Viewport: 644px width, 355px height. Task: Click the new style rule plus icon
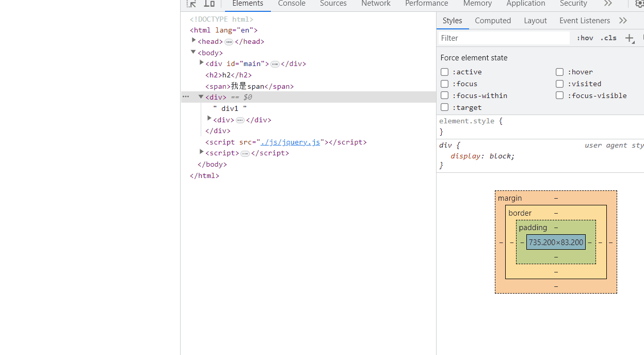630,38
